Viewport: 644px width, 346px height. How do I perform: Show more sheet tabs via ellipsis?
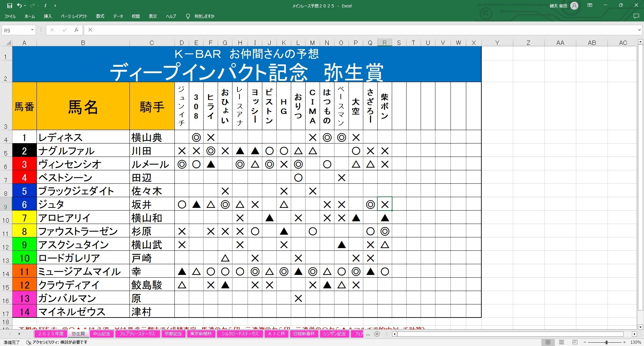pos(368,334)
